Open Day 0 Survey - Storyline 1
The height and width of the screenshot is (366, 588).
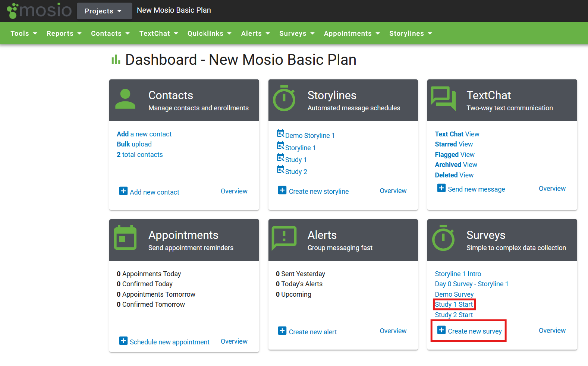coord(472,284)
